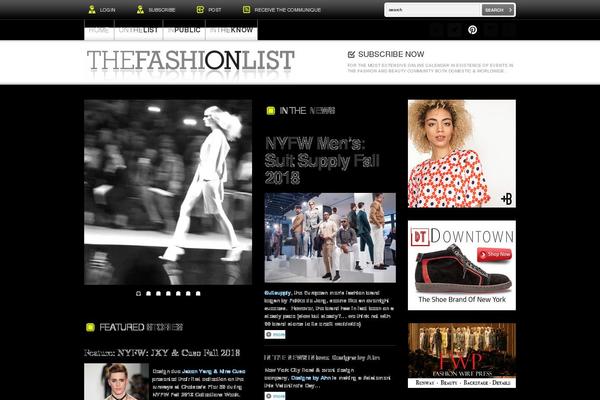
Task: Click The Fashion List logo
Action: pyautogui.click(x=191, y=61)
